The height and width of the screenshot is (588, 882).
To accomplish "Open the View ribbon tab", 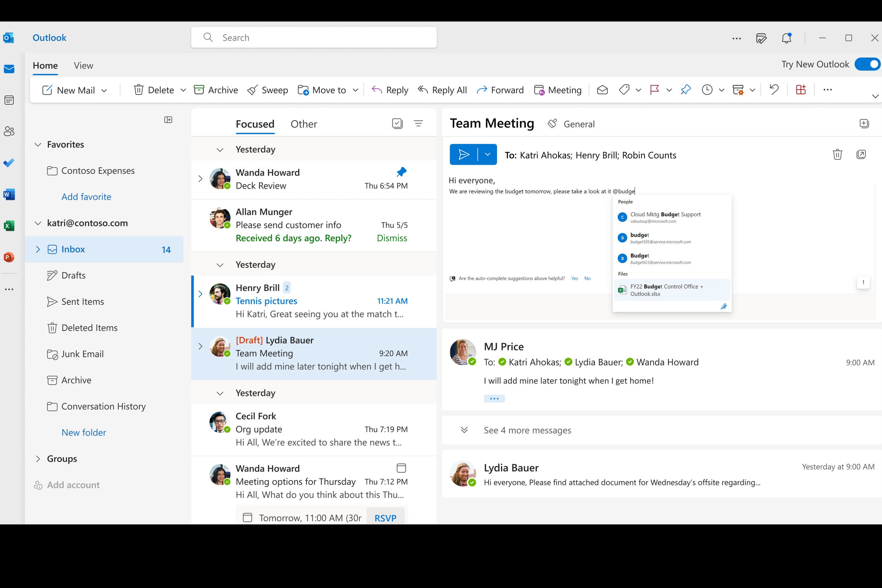I will point(83,66).
